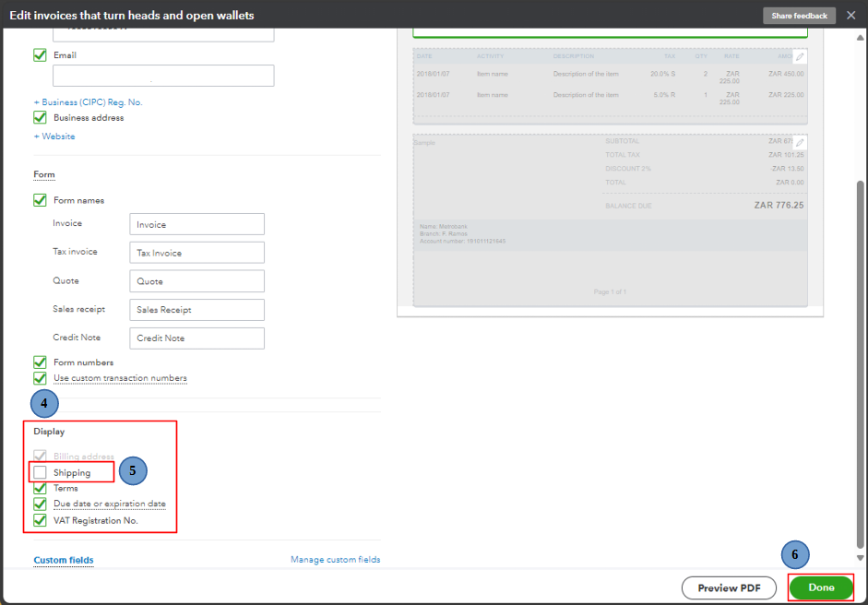Click the 'Name: Metrobank' footer text in preview
This screenshot has width=868, height=605.
click(444, 226)
